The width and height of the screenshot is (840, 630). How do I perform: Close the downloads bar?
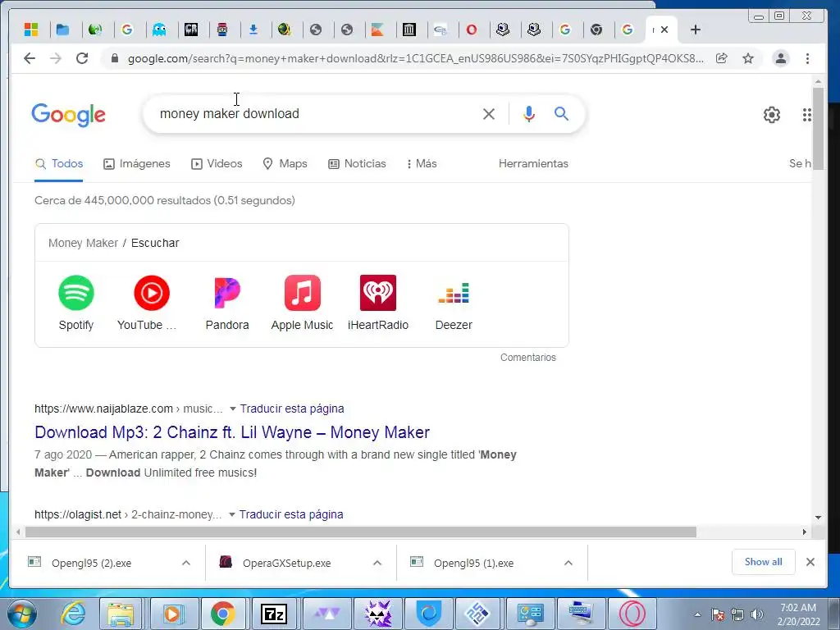[810, 562]
